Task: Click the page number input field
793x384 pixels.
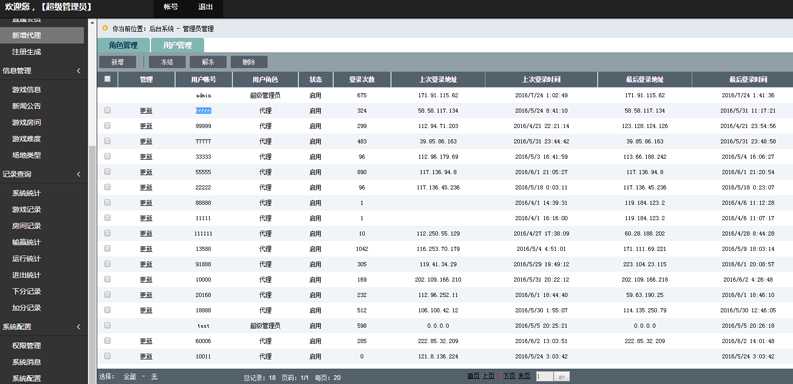Action: point(544,376)
